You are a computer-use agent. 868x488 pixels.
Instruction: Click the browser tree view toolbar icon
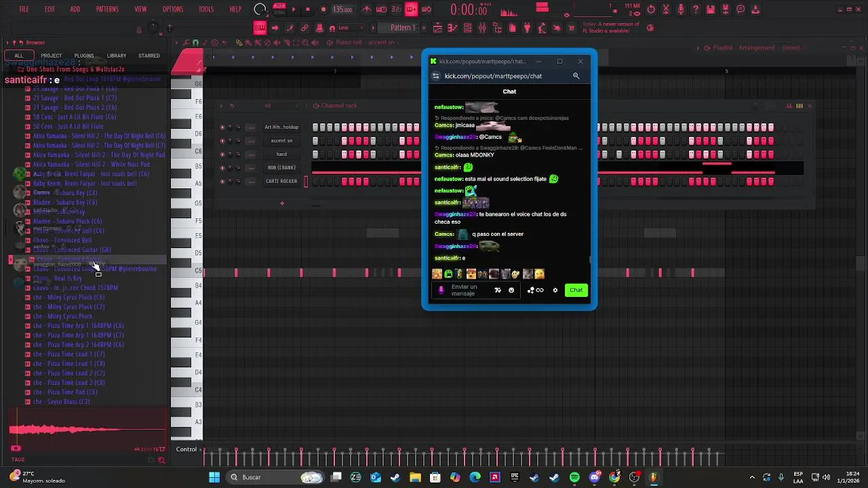(497, 28)
